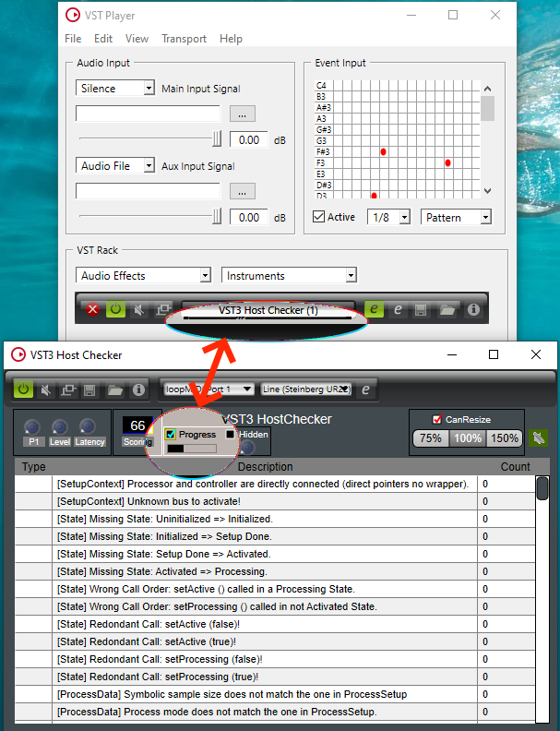Open the View menu
The height and width of the screenshot is (731, 560).
coord(137,39)
